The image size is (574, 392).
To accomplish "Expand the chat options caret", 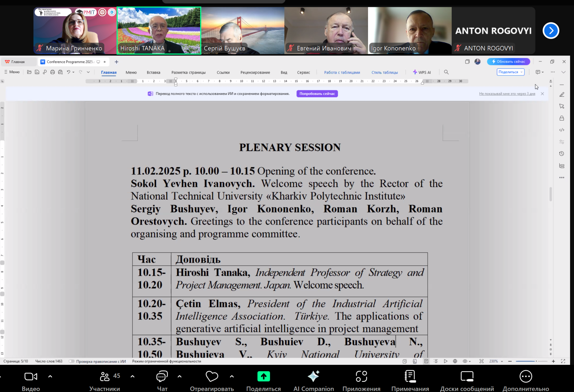I will [x=179, y=376].
